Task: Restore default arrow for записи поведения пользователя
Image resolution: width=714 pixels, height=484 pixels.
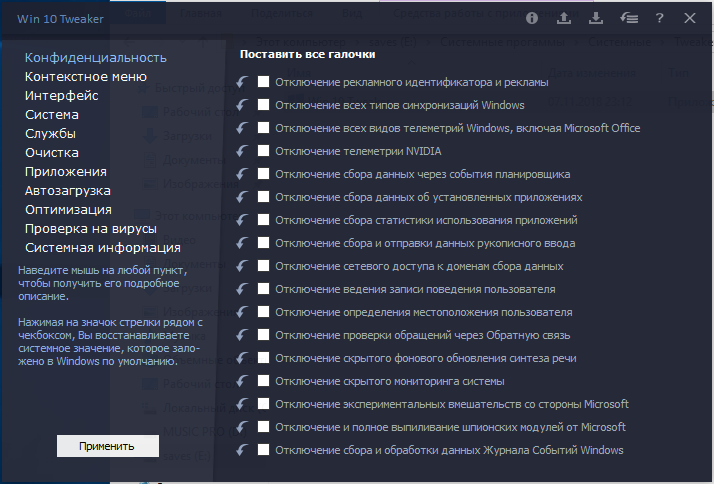Action: click(x=242, y=289)
